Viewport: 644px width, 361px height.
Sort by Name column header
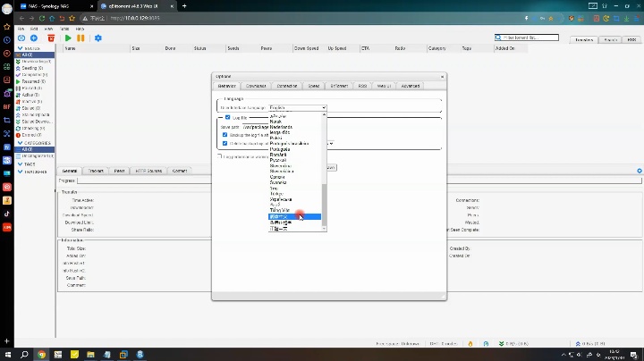pyautogui.click(x=97, y=48)
